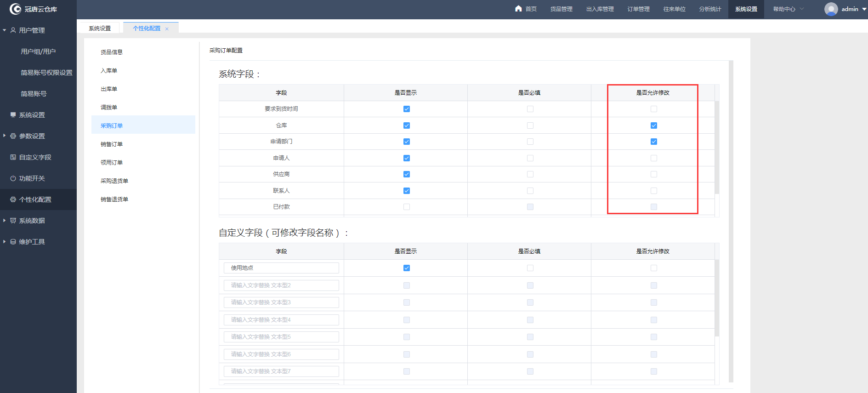
Task: Check 是否允许修改 for 要求到货时间
Action: [654, 109]
